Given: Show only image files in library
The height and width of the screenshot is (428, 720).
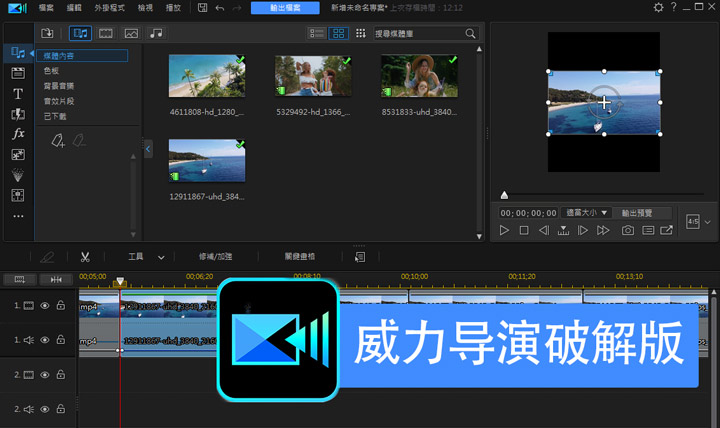Looking at the screenshot, I should pos(131,33).
